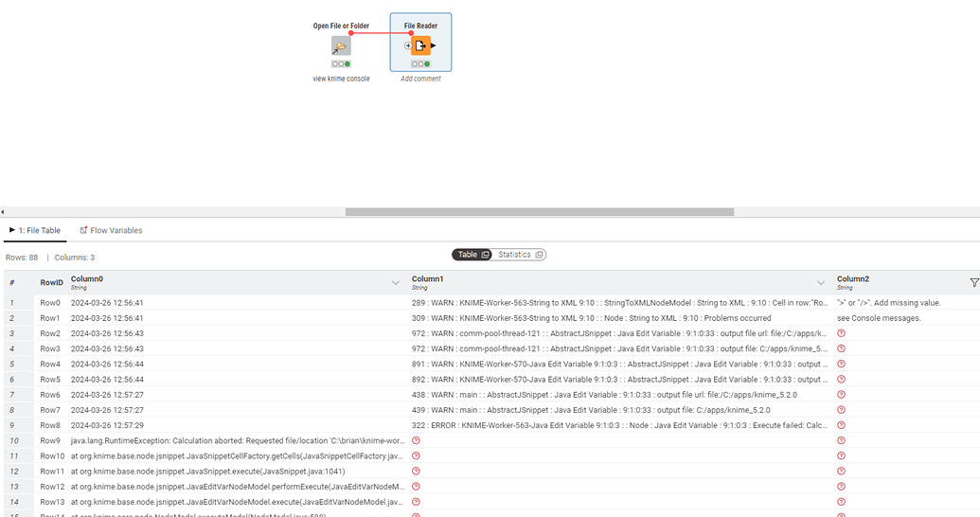Click Add comment under File Reader

(420, 79)
